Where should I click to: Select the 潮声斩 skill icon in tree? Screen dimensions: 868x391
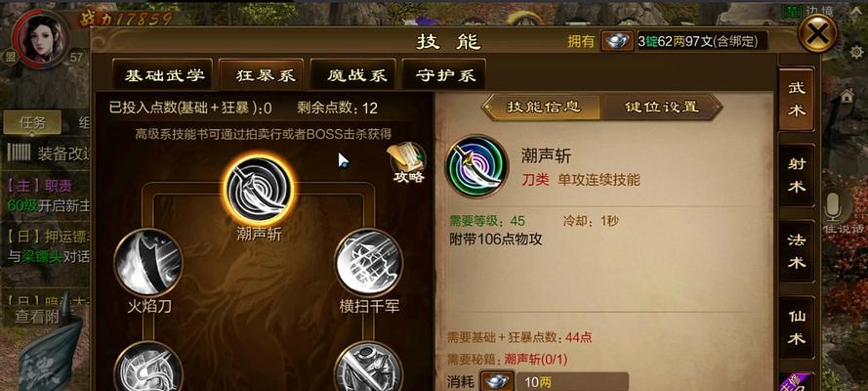click(x=259, y=190)
